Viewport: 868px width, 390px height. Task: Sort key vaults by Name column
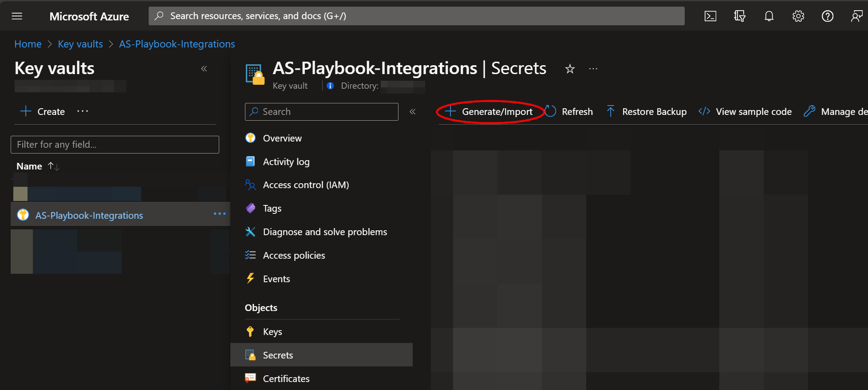click(38, 166)
